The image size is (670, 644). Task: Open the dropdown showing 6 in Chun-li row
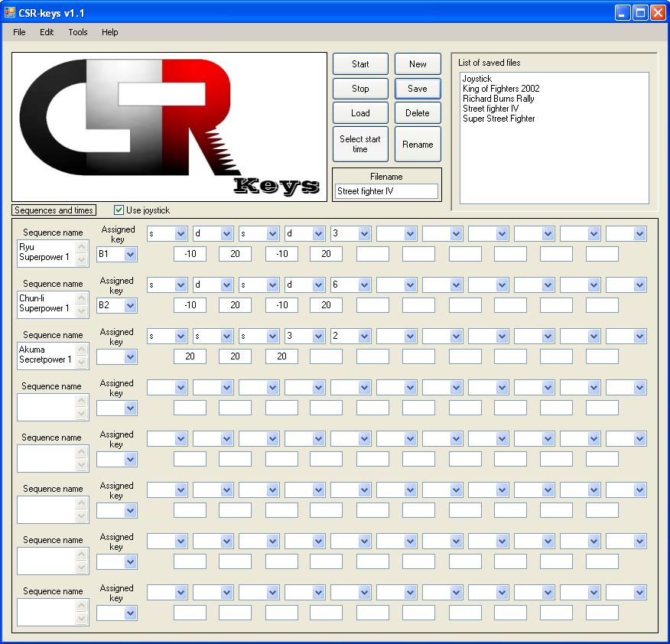click(365, 285)
